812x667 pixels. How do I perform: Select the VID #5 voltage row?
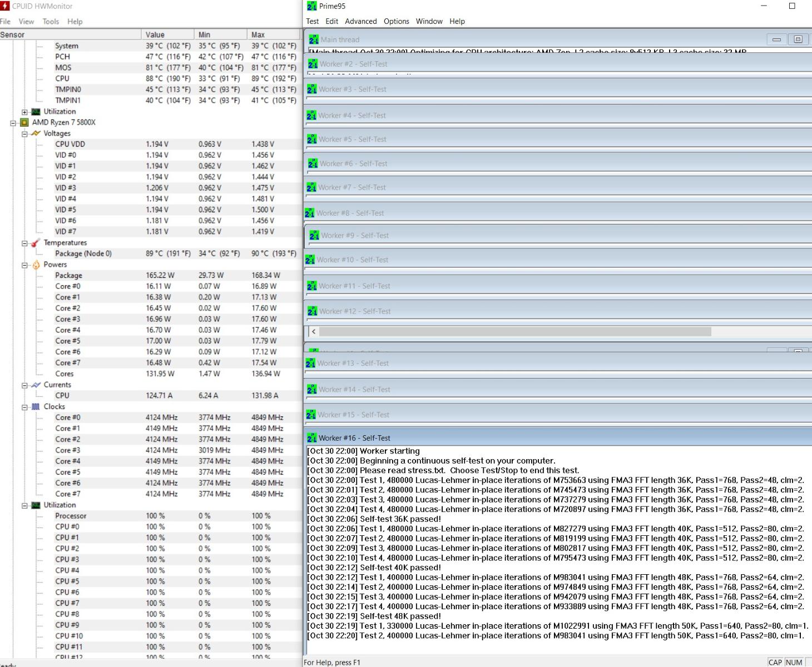[150, 210]
